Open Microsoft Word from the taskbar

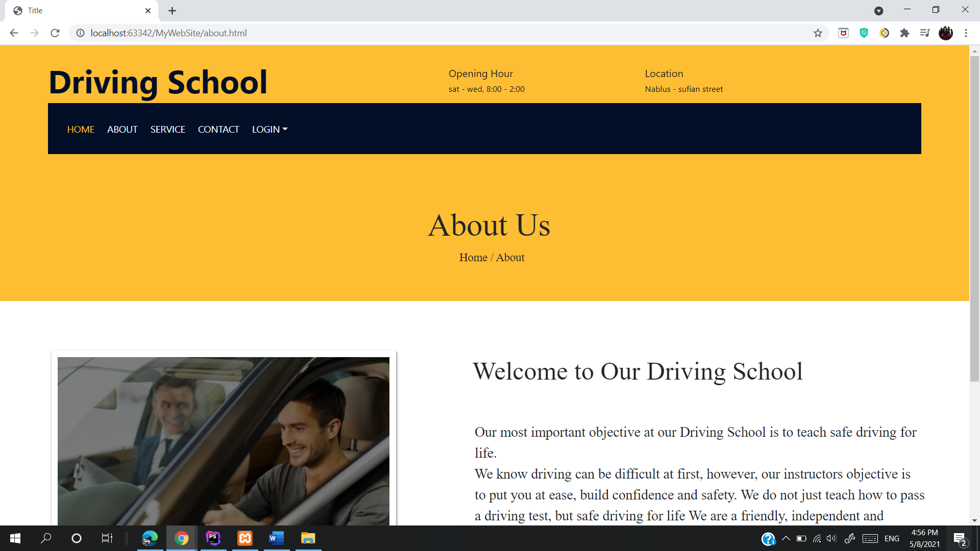coord(276,538)
